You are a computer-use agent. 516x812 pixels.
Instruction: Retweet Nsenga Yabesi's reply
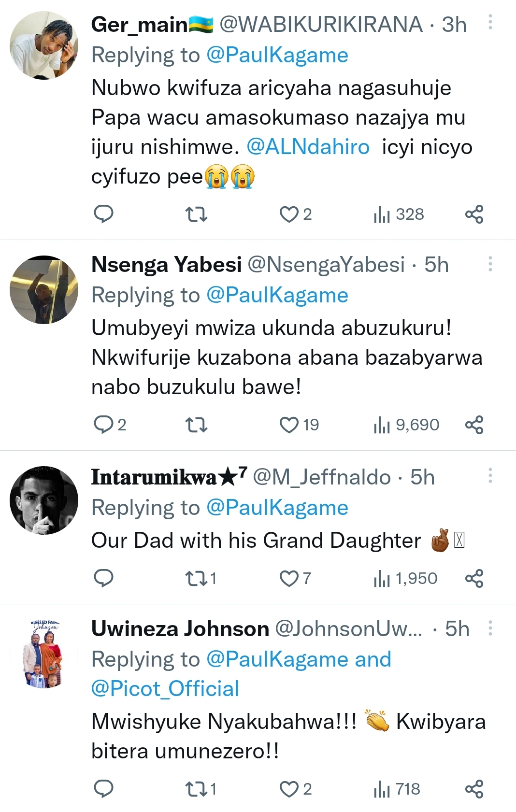pyautogui.click(x=196, y=425)
